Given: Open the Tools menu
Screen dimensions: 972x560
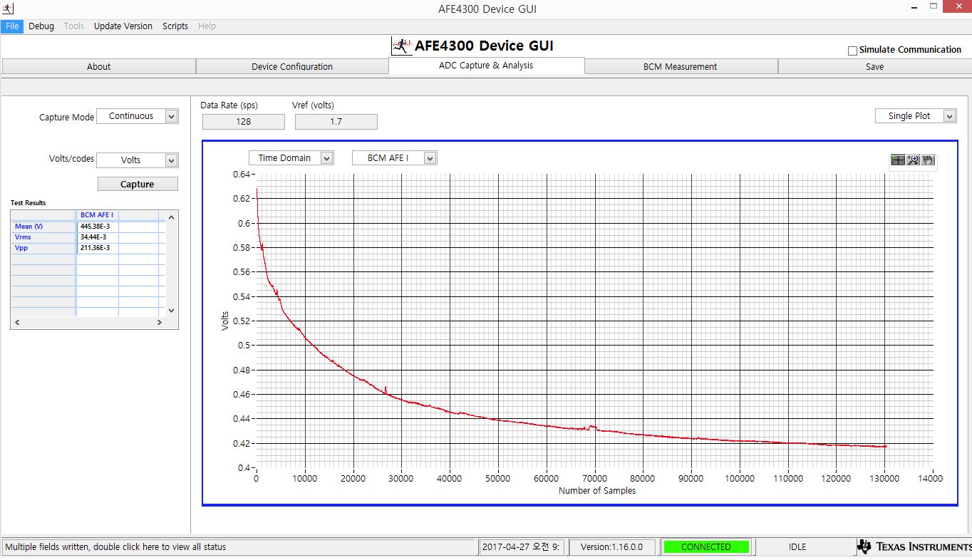Looking at the screenshot, I should coord(74,26).
